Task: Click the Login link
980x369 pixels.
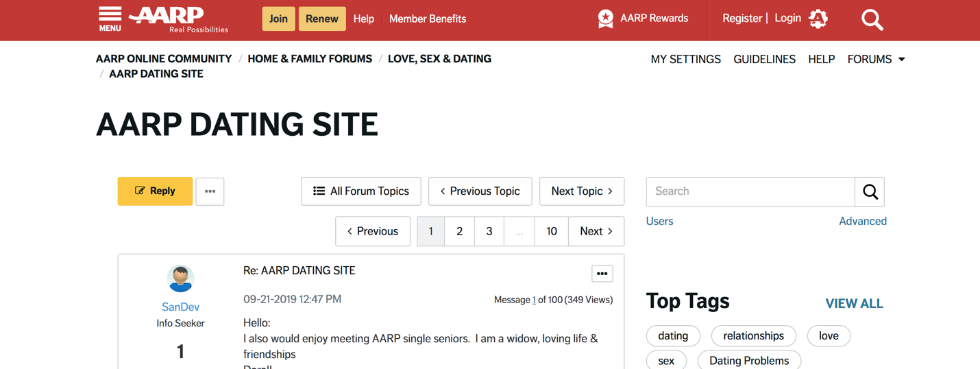Action: coord(787,19)
